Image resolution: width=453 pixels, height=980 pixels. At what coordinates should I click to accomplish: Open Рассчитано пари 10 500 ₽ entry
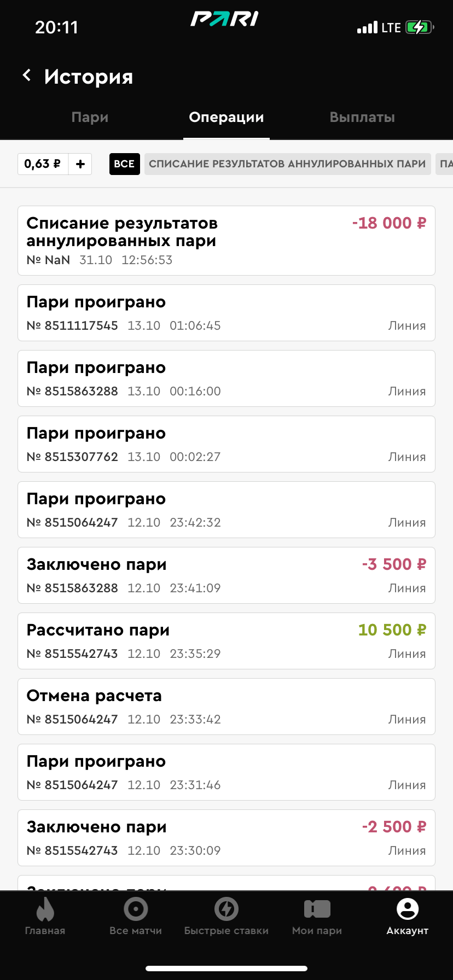point(226,641)
